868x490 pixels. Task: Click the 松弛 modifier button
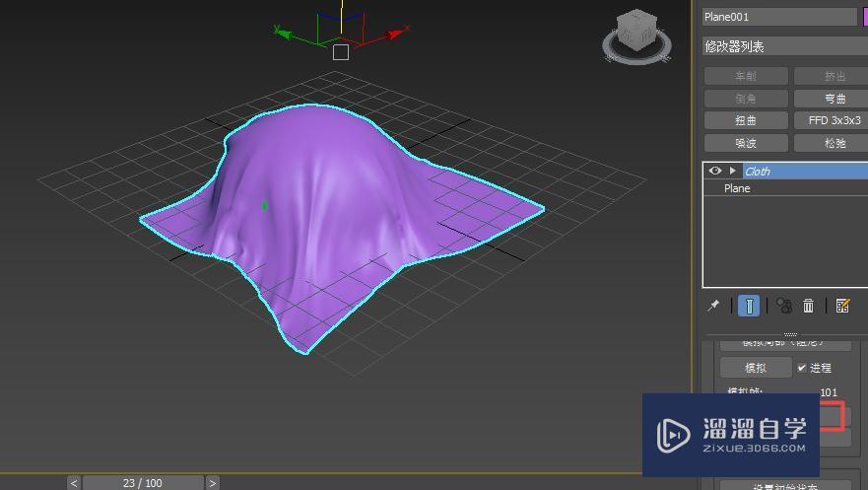832,143
